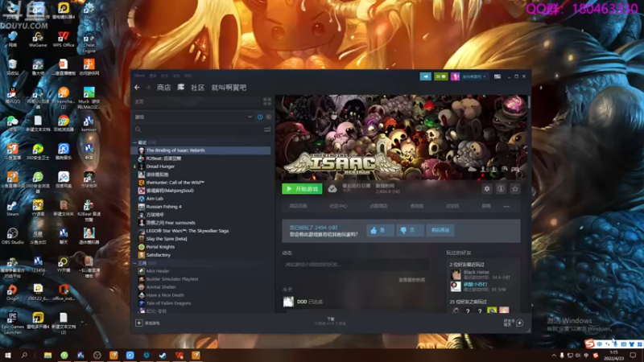This screenshot has width=644, height=362.
Task: Click the cloud sync status icon
Action: [x=332, y=189]
